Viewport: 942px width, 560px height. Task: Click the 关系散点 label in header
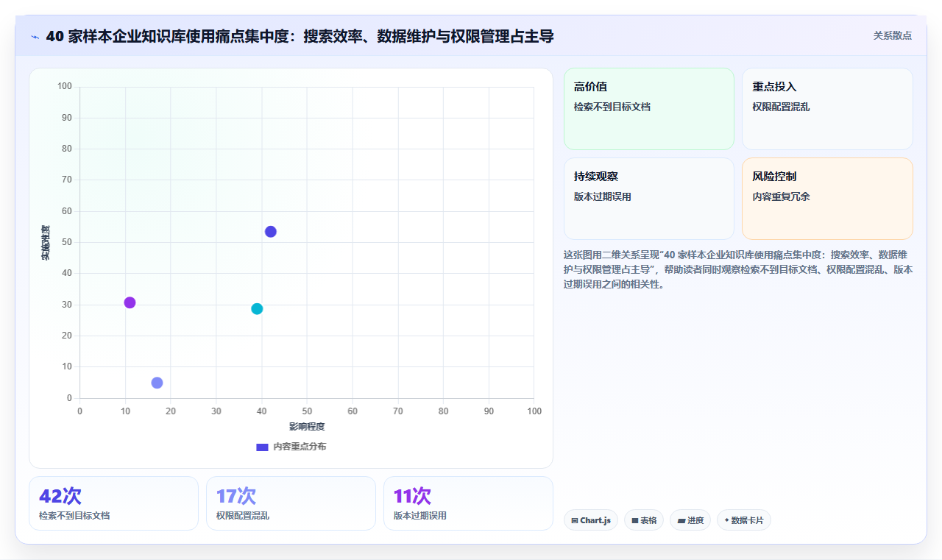[x=893, y=35]
